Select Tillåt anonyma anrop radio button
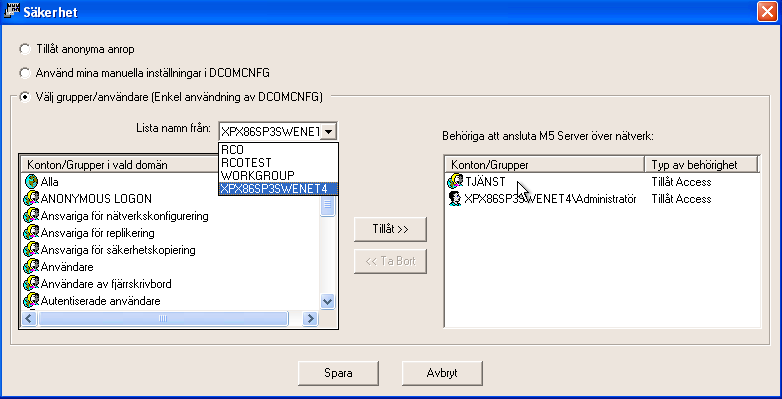 tap(24, 49)
